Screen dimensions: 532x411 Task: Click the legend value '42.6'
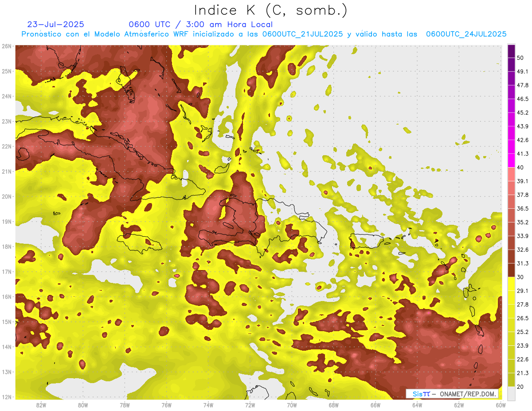523,140
